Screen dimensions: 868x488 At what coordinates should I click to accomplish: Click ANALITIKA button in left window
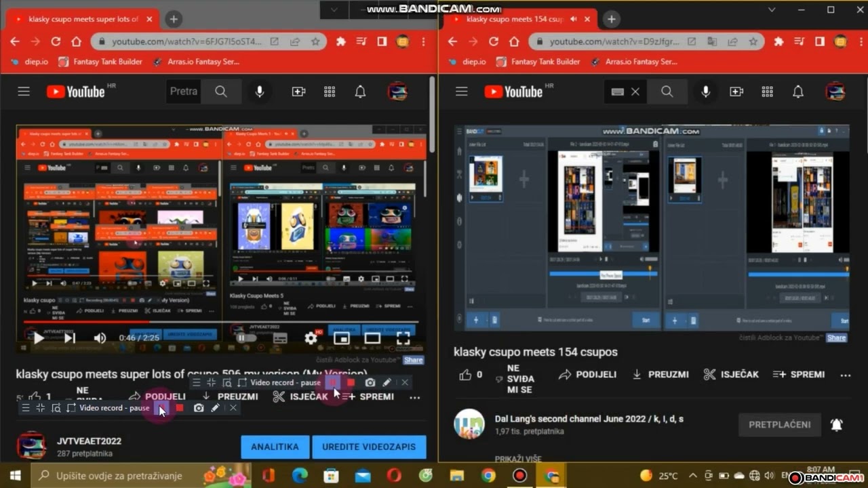tap(275, 447)
